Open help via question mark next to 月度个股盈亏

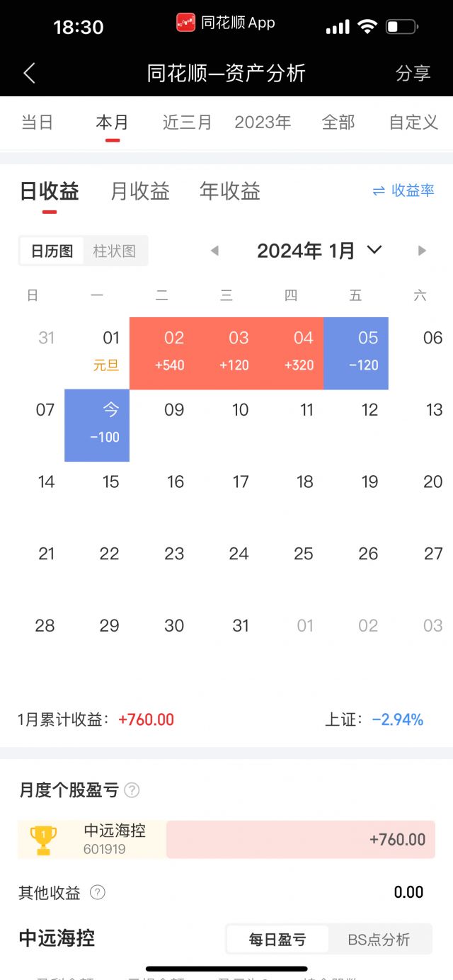tap(132, 790)
